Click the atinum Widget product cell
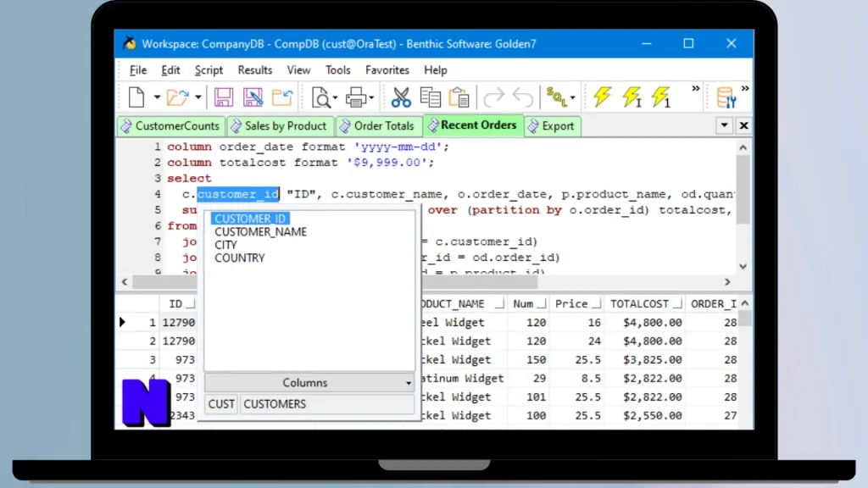 tap(463, 379)
